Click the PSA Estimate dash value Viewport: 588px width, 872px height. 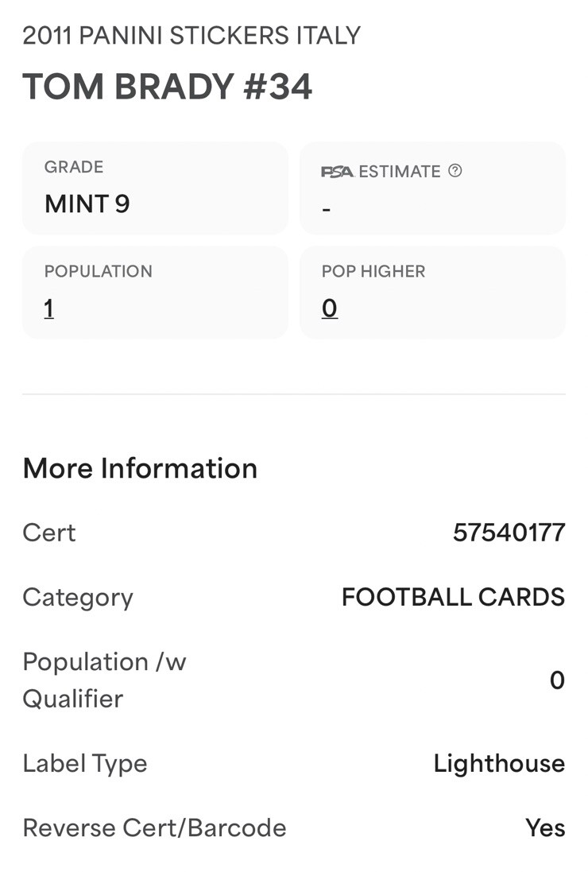click(327, 210)
